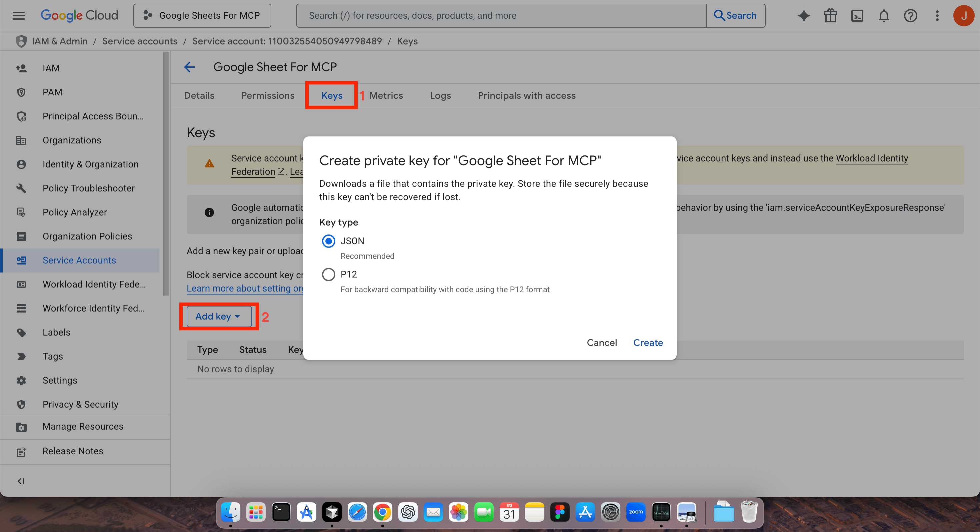Open the Add key dropdown
This screenshot has height=532, width=980.
219,316
